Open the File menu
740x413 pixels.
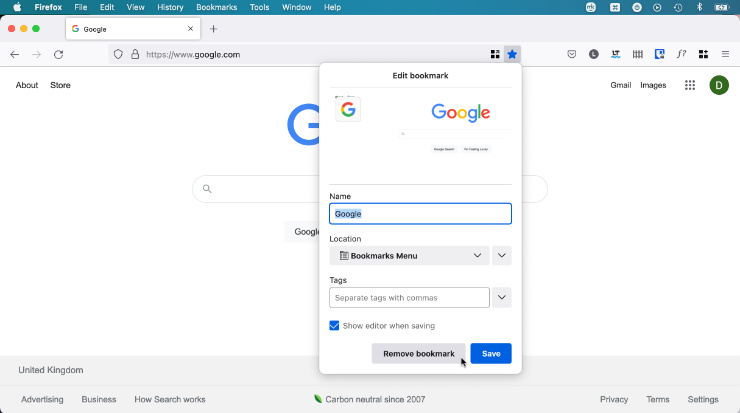click(x=81, y=7)
